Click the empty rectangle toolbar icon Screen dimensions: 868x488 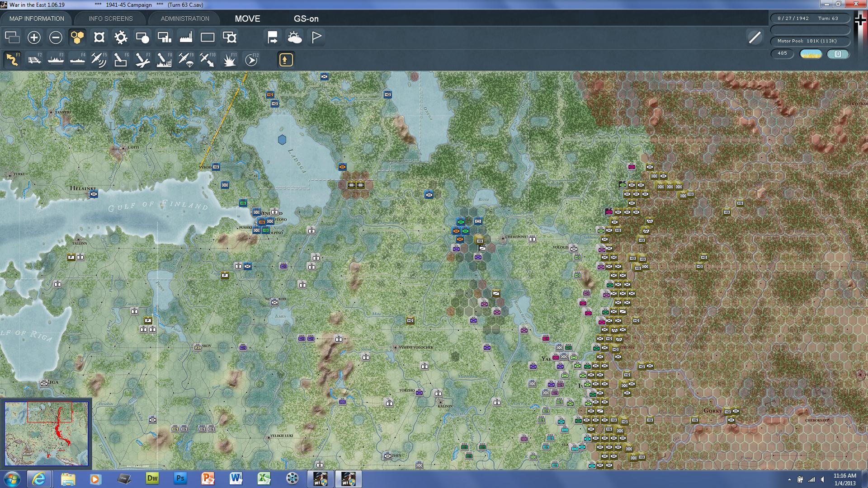pyautogui.click(x=208, y=38)
